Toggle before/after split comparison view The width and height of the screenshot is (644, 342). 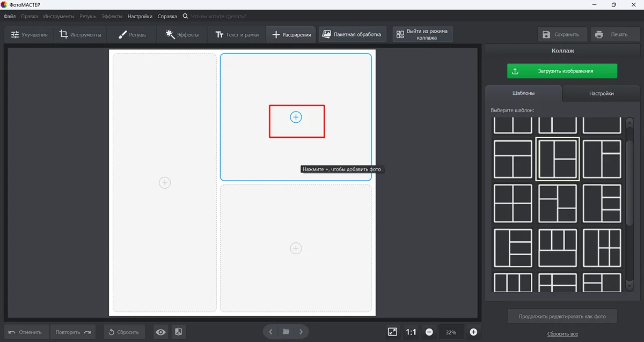pyautogui.click(x=179, y=332)
